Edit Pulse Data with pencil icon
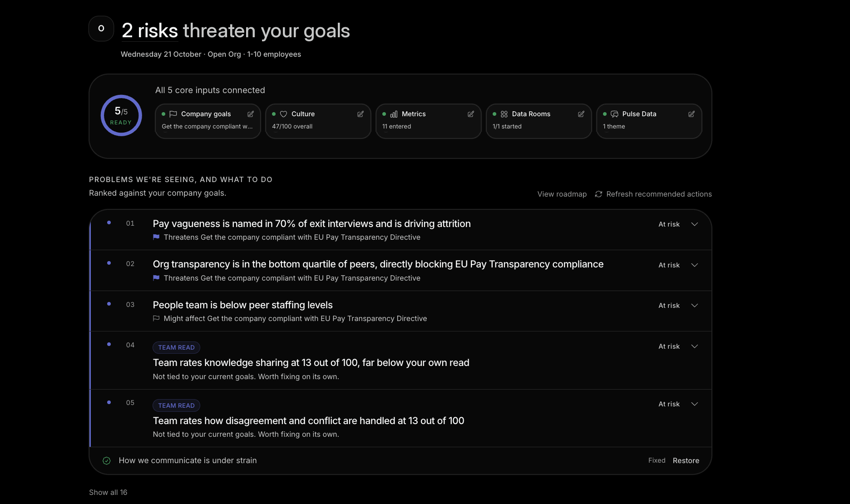850x504 pixels. 692,114
